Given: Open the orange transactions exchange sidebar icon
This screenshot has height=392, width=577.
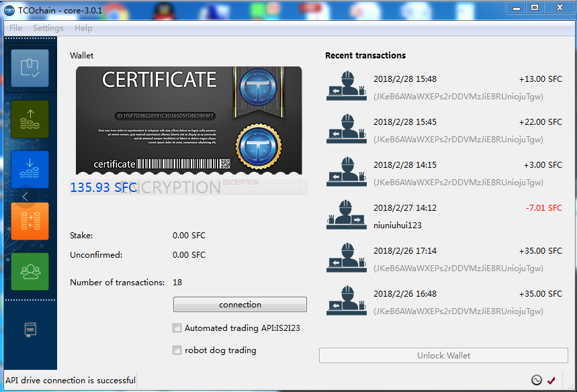Looking at the screenshot, I should coord(30,221).
